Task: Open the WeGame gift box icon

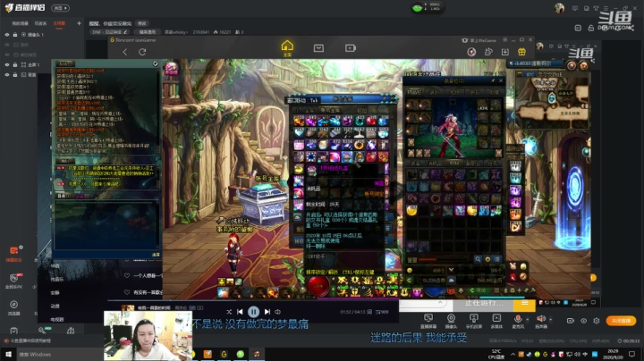Action: click(x=521, y=52)
